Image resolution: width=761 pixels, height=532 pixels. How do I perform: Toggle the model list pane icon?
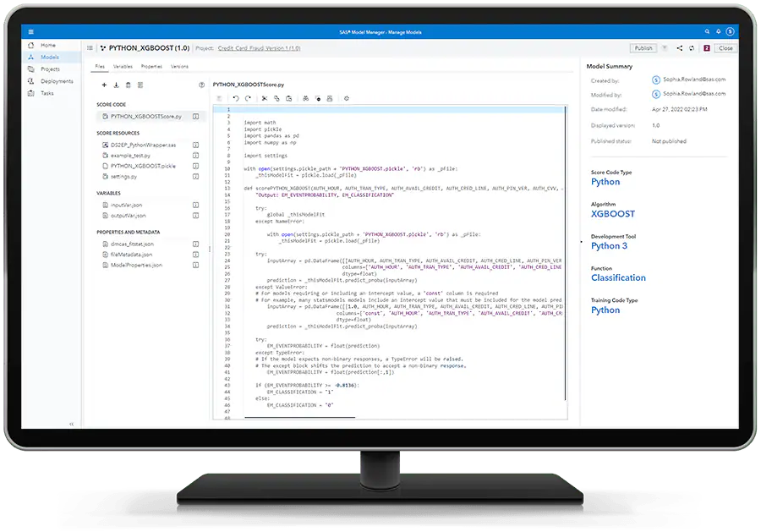pos(90,48)
